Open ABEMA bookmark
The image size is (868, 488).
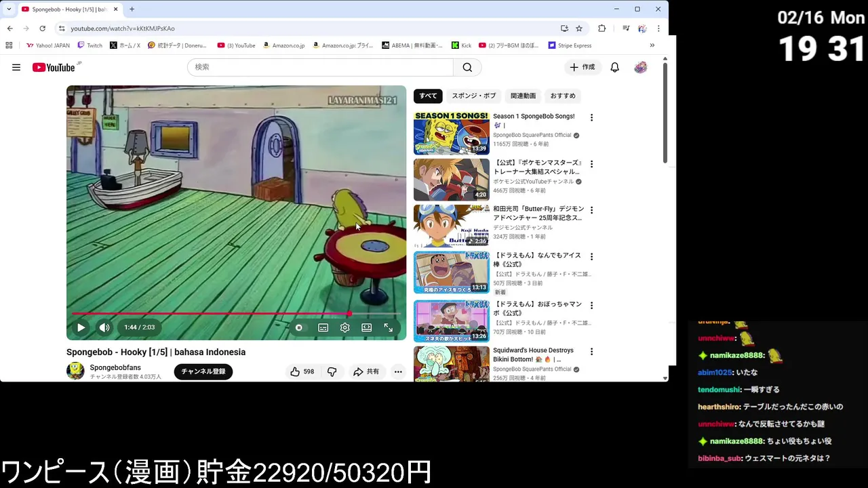412,45
